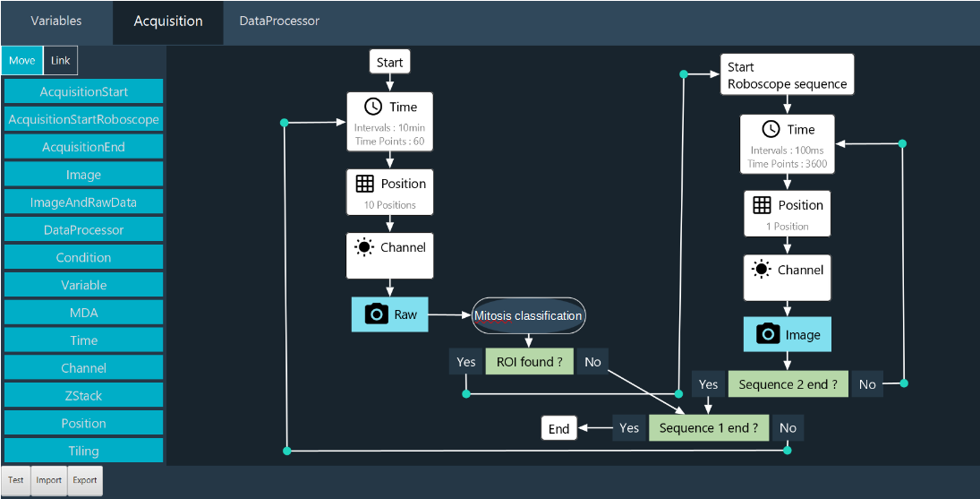Screen dimensions: 980x499
Task: Click the Test button
Action: (x=15, y=480)
